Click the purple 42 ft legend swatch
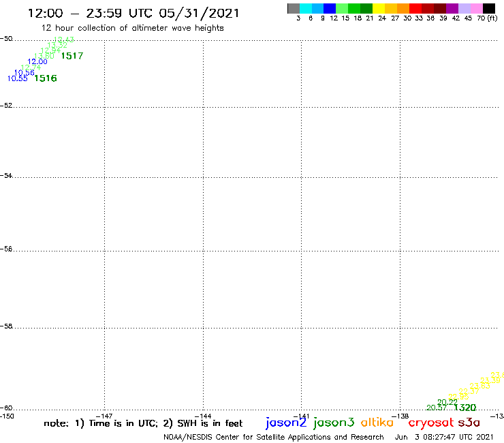This screenshot has height=443, width=504. (x=452, y=8)
